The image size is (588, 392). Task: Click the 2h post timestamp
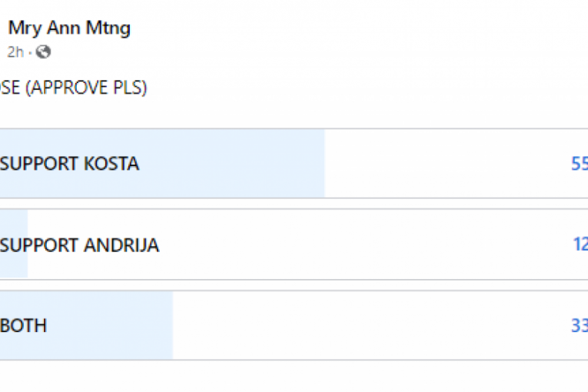(x=15, y=52)
